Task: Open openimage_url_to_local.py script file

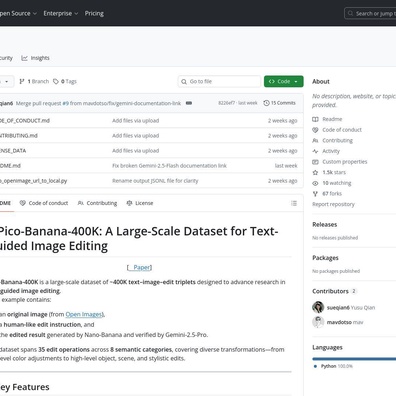Action: [33, 181]
